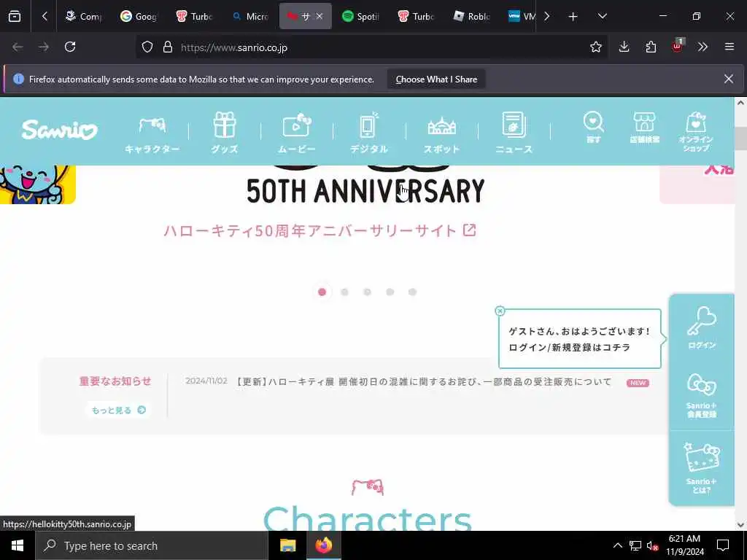Switch to the first Turbo tab
This screenshot has height=560, width=747.
194,17
